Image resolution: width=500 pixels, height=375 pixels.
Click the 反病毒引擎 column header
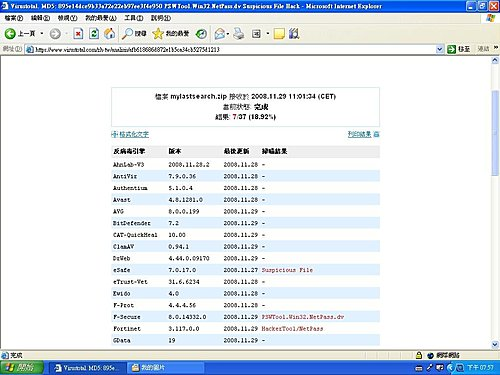129,151
